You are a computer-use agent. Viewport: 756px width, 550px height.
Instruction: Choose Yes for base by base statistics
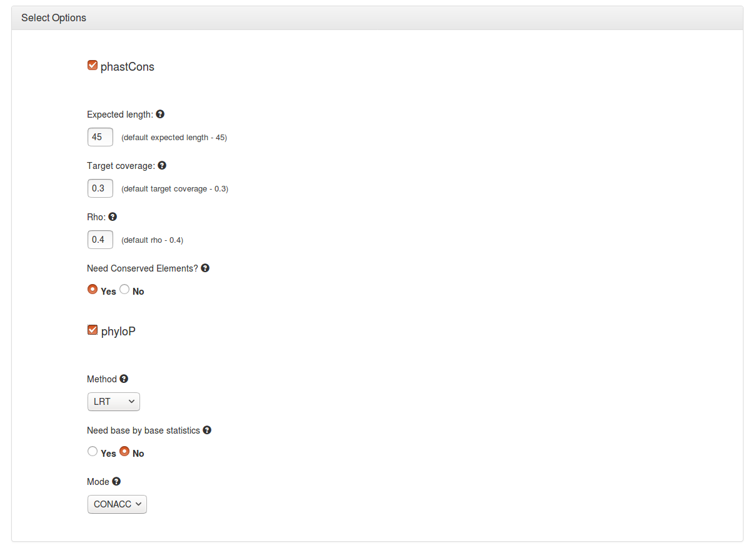[x=93, y=451]
